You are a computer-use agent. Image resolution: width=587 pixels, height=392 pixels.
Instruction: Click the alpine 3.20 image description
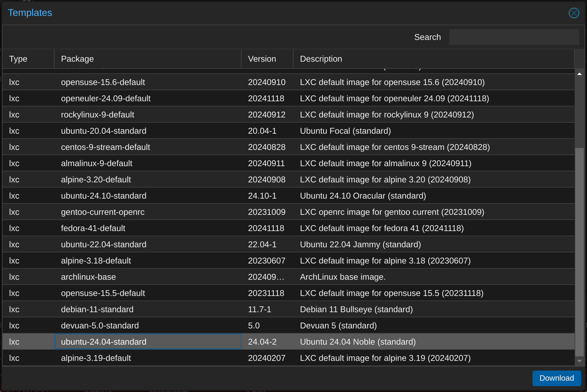(385, 179)
